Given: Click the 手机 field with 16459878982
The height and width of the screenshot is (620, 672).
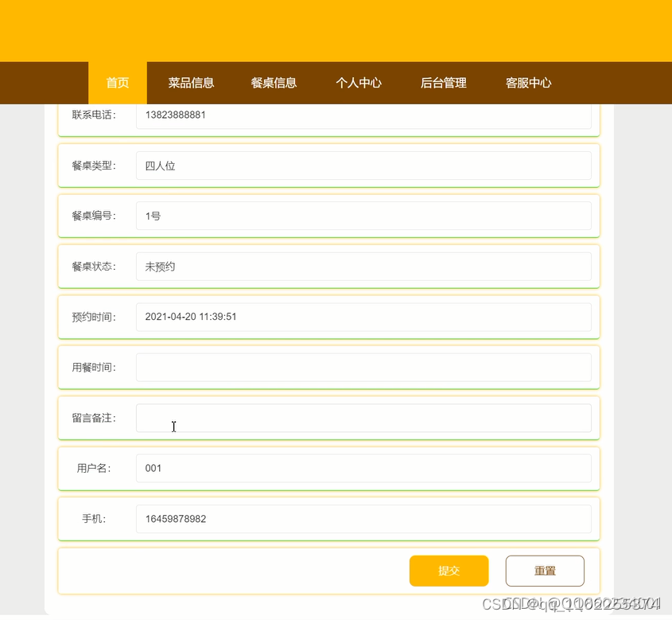Looking at the screenshot, I should (363, 519).
